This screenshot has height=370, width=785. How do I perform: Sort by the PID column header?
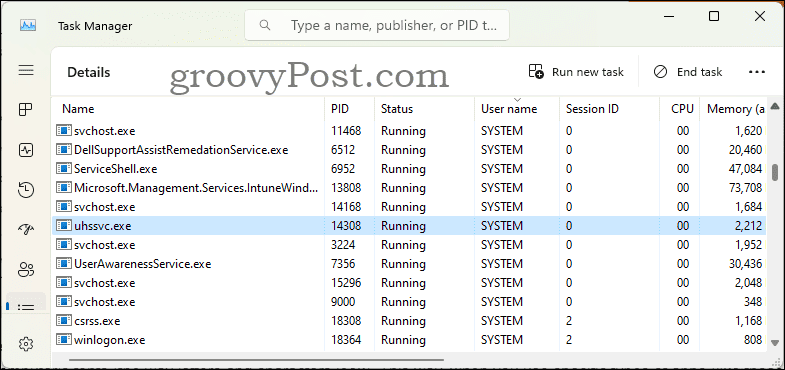point(349,109)
